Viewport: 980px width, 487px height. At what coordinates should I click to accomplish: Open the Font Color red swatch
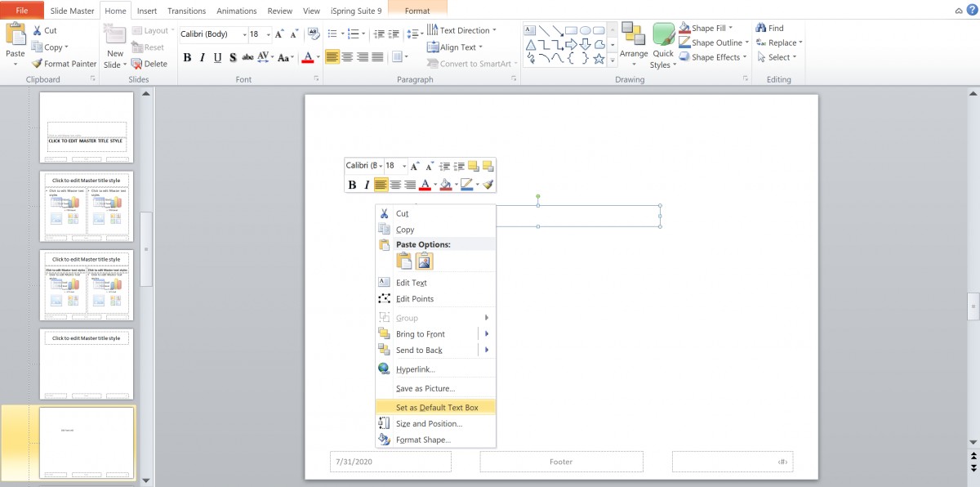tap(307, 58)
